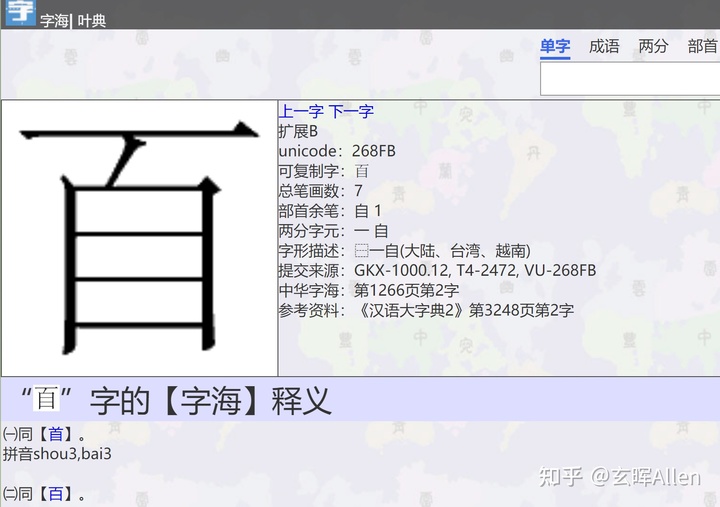Select source text GKX-1000.12, T4-2472, VU-268FB
The height and width of the screenshot is (507, 720).
475,270
